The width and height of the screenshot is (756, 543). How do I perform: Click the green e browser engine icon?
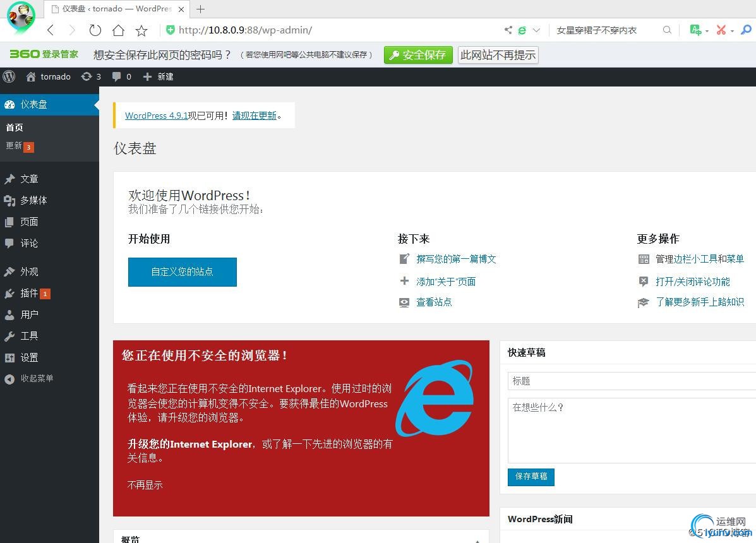pos(522,30)
